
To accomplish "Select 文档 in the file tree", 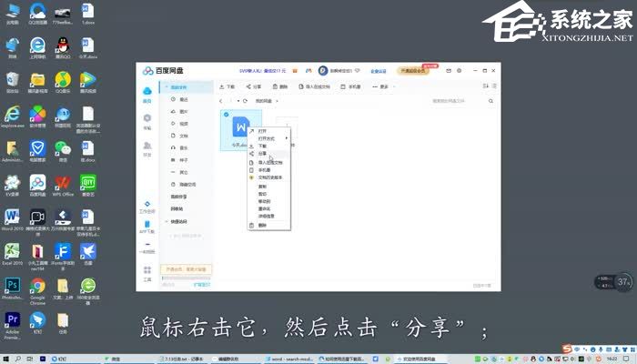I will (x=186, y=136).
